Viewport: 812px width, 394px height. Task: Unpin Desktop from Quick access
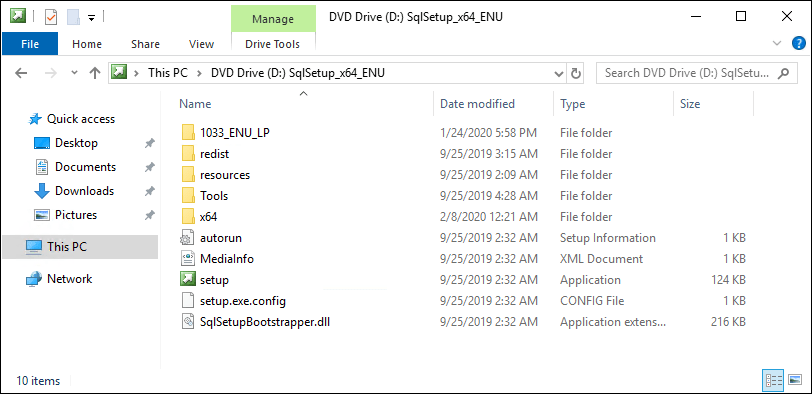point(149,143)
